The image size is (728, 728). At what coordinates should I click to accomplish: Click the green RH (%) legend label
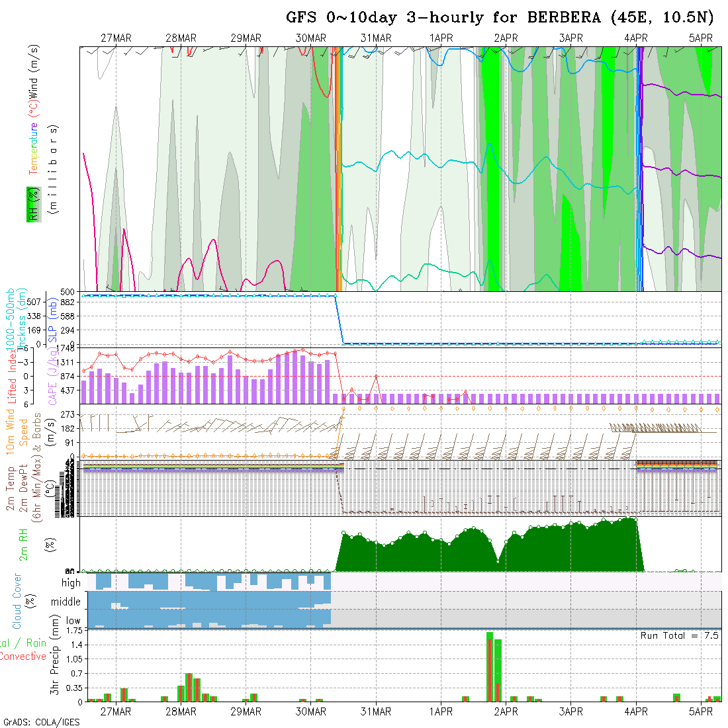pyautogui.click(x=31, y=204)
